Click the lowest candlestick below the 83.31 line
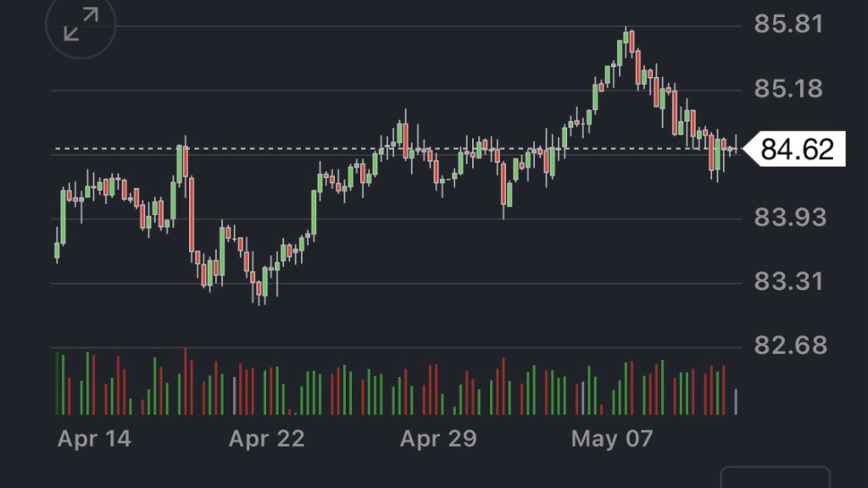Screen dimensions: 868x488 (258, 290)
